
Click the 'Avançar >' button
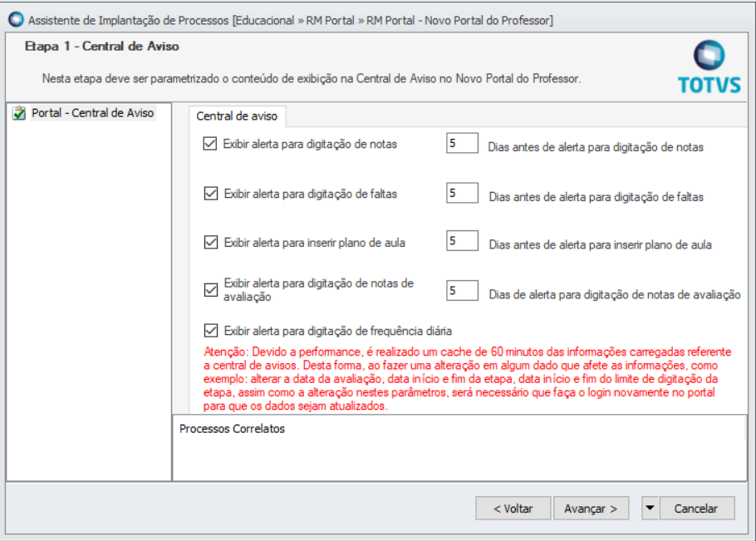tap(591, 508)
